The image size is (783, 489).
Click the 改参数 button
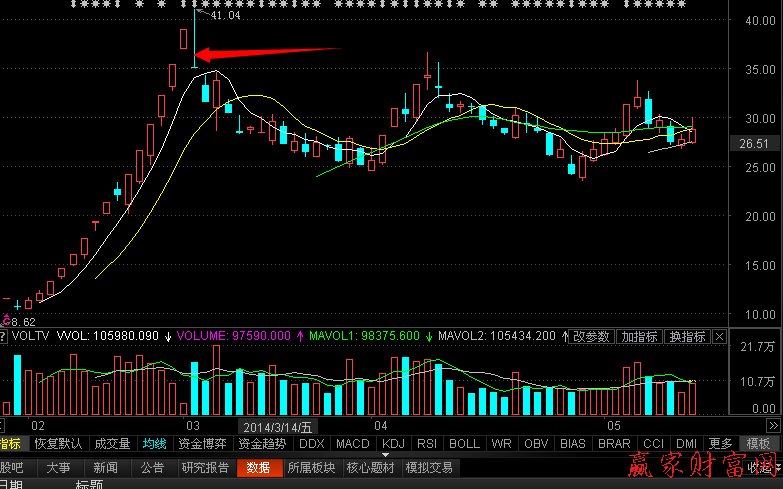point(592,337)
